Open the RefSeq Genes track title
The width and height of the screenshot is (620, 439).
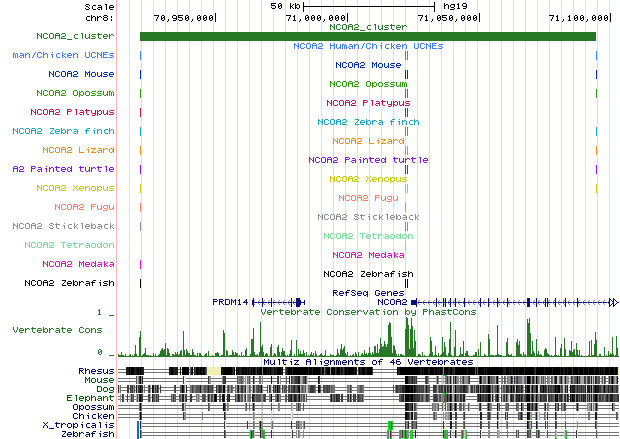pyautogui.click(x=367, y=292)
